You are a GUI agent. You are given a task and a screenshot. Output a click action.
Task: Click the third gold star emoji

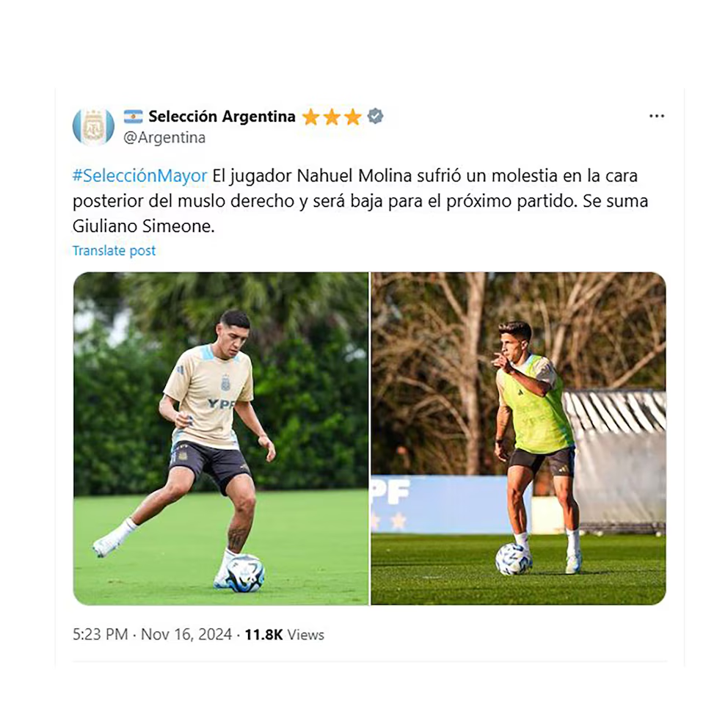(x=353, y=117)
